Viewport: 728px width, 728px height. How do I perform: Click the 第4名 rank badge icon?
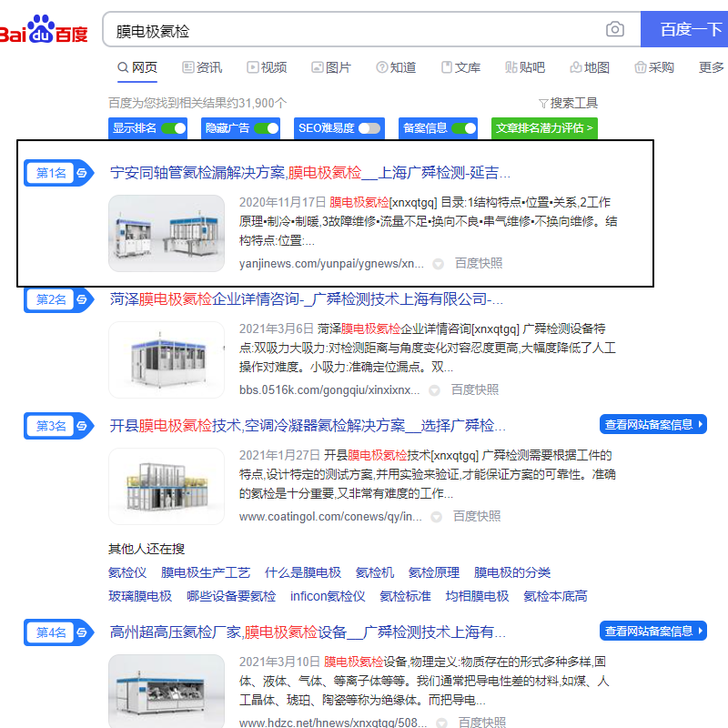[x=58, y=632]
